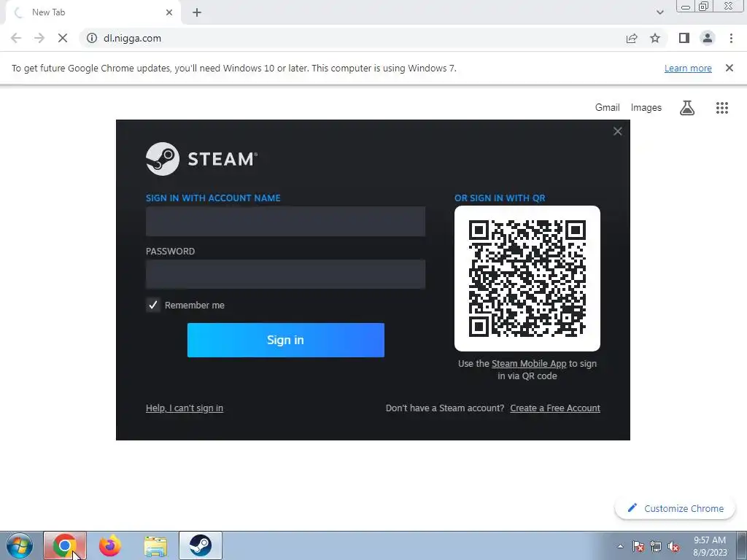Close the Steam sign-in dialog
This screenshot has width=747, height=560.
(617, 131)
